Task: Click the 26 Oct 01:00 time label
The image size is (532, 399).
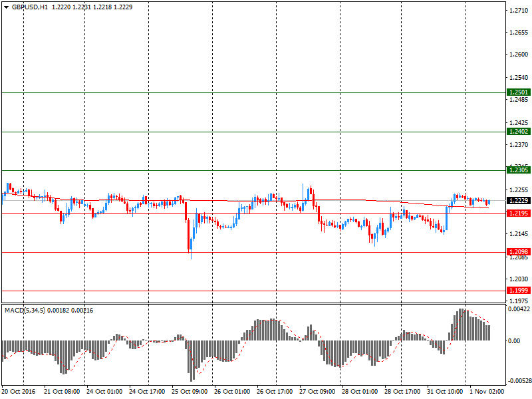Action: tap(232, 392)
